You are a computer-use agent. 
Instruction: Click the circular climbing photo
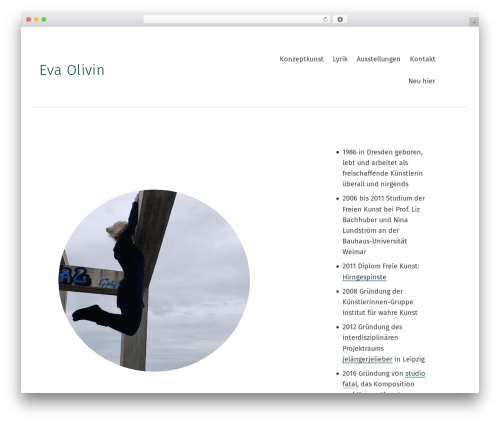[x=154, y=280]
